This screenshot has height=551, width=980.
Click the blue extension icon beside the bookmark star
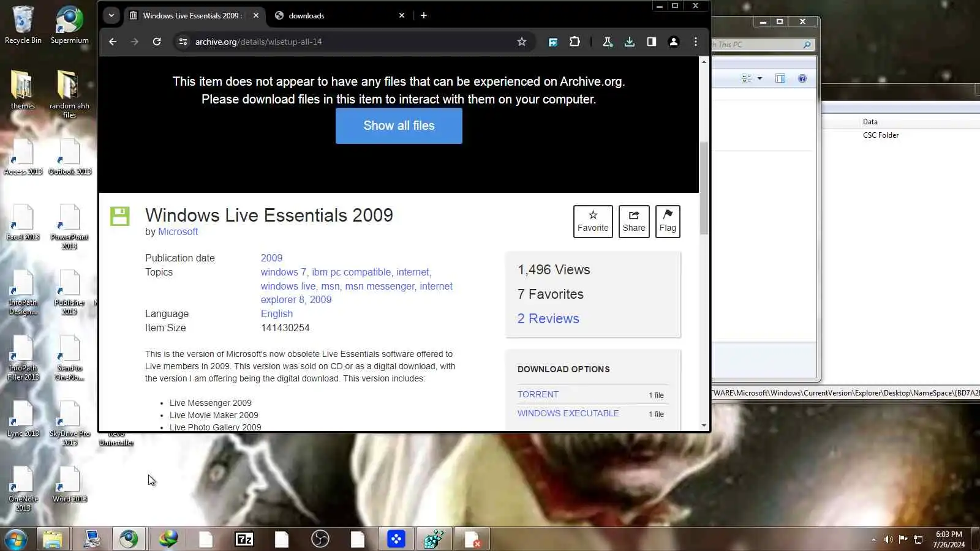[553, 42]
